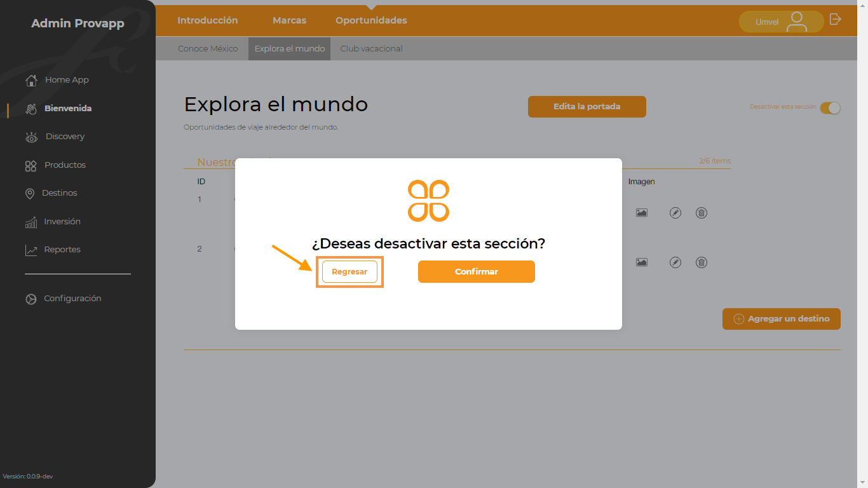The width and height of the screenshot is (868, 488).
Task: Select the Explora el mundo tab
Action: pyautogui.click(x=290, y=49)
